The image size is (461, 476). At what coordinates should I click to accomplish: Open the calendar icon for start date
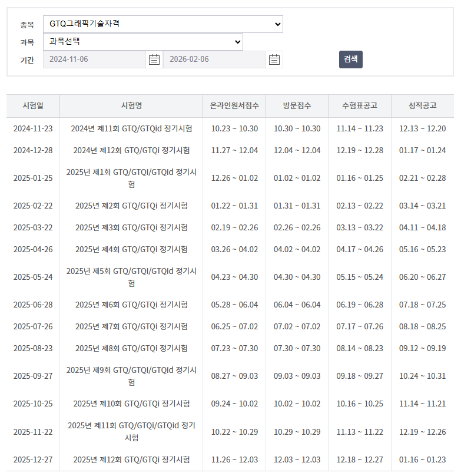coord(154,59)
